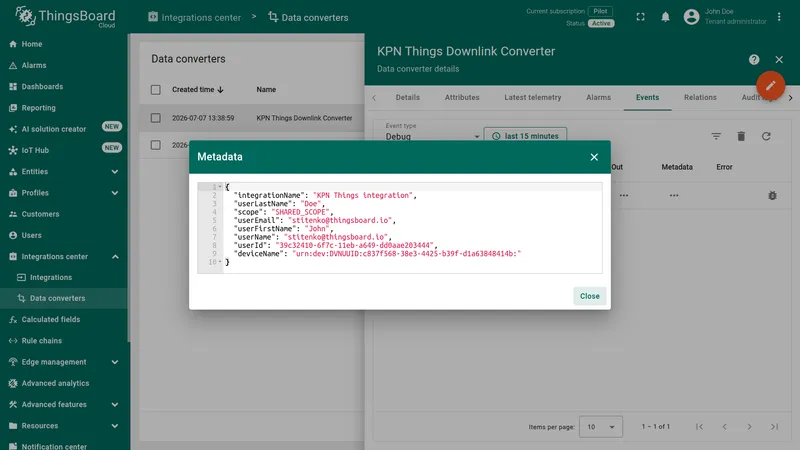Viewport: 800px width, 450px height.
Task: Go to the first events page
Action: pos(699,427)
